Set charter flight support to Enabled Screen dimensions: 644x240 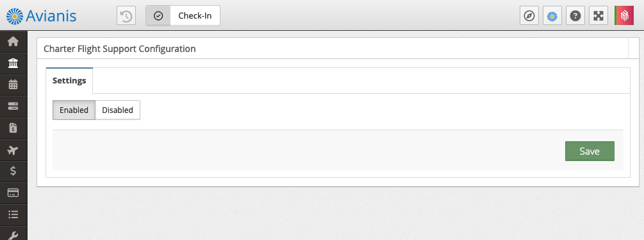(x=74, y=110)
